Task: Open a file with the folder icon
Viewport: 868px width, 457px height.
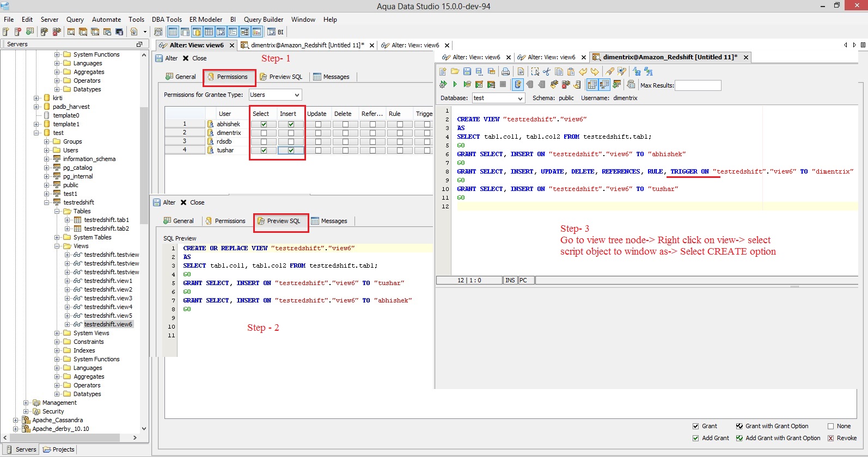Action: [455, 71]
